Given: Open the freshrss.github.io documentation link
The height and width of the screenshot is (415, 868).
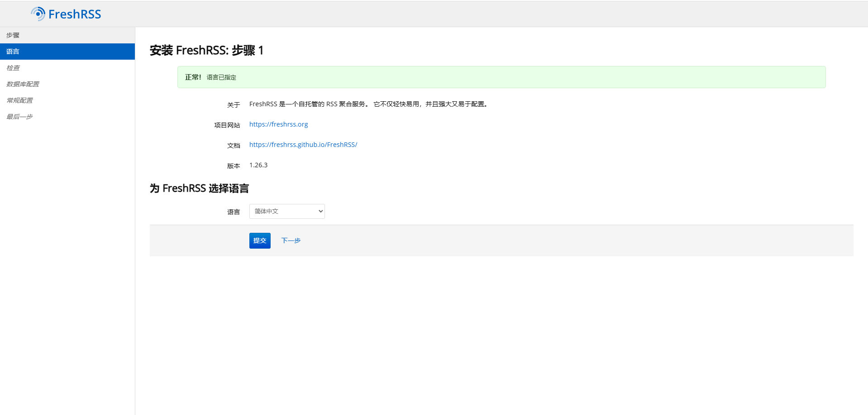Looking at the screenshot, I should [x=303, y=145].
